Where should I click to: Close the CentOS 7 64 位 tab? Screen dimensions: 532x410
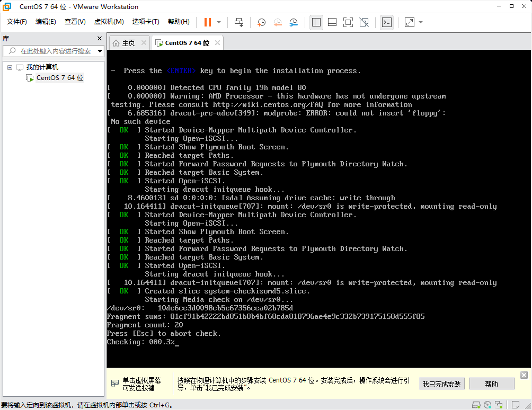tap(217, 43)
